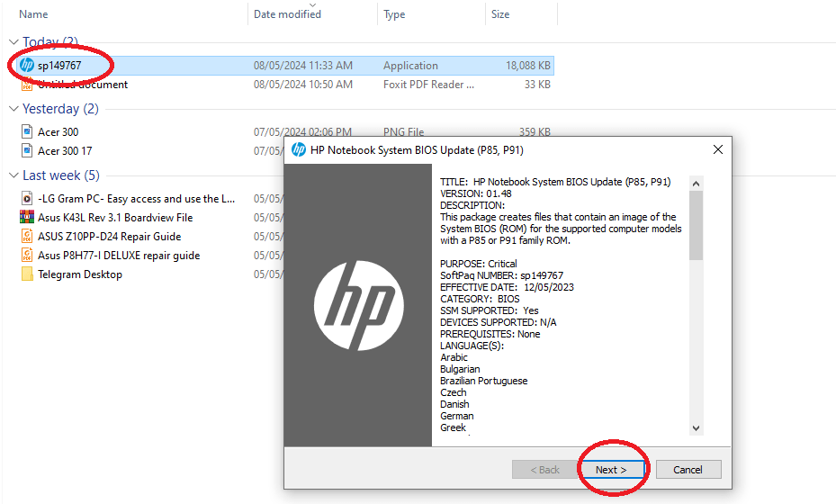The height and width of the screenshot is (504, 836).
Task: Click the ASUS Z10PP-D24 Repair Guide PDF icon
Action: (27, 237)
